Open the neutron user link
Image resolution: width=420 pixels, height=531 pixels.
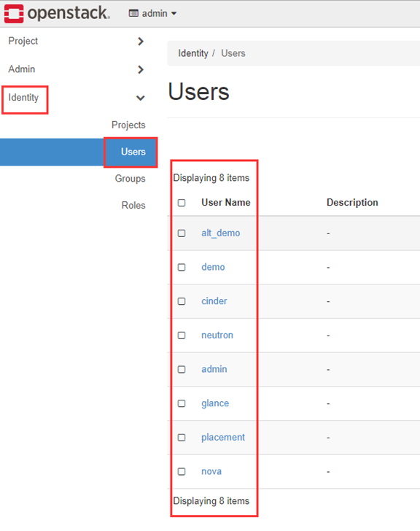[217, 335]
